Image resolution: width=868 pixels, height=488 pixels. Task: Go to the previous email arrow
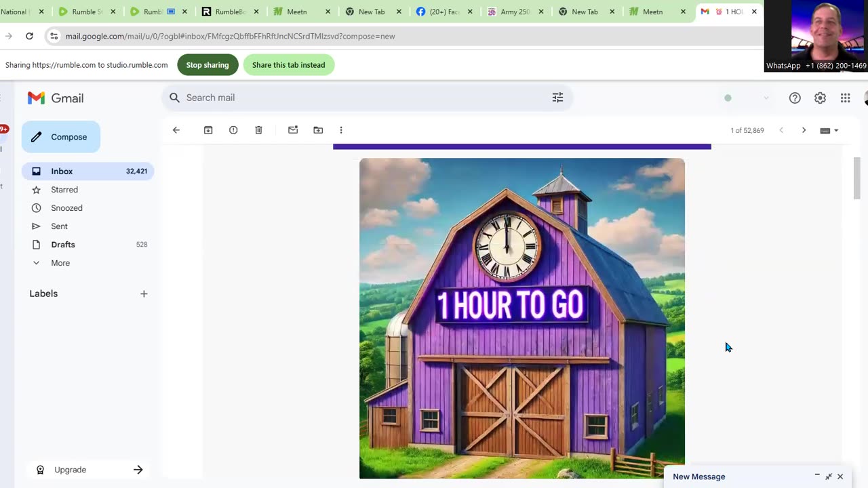[781, 130]
